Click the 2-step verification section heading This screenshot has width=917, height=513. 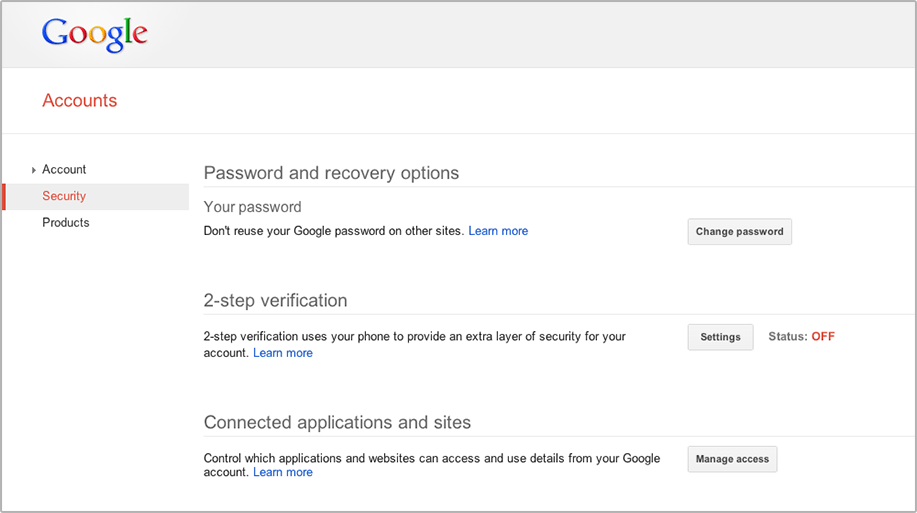tap(275, 300)
